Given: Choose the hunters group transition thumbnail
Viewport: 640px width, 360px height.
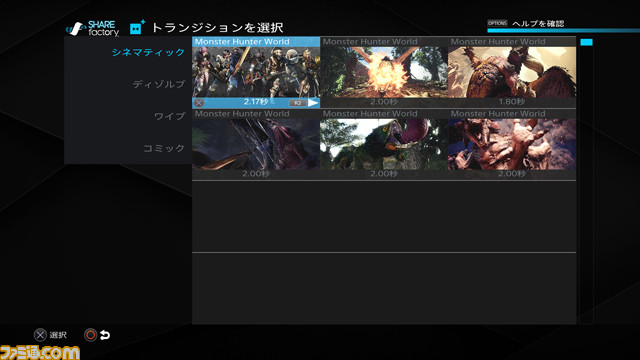Looking at the screenshot, I should pyautogui.click(x=256, y=72).
